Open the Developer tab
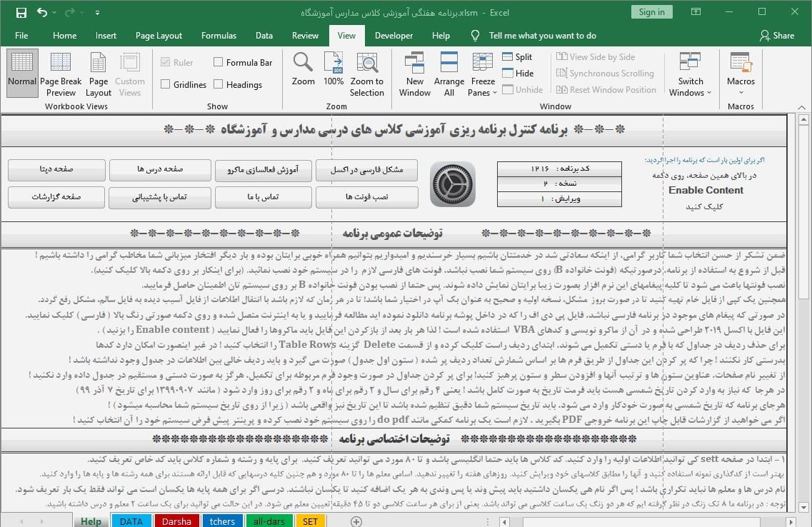Image resolution: width=812 pixels, height=527 pixels. (x=394, y=36)
